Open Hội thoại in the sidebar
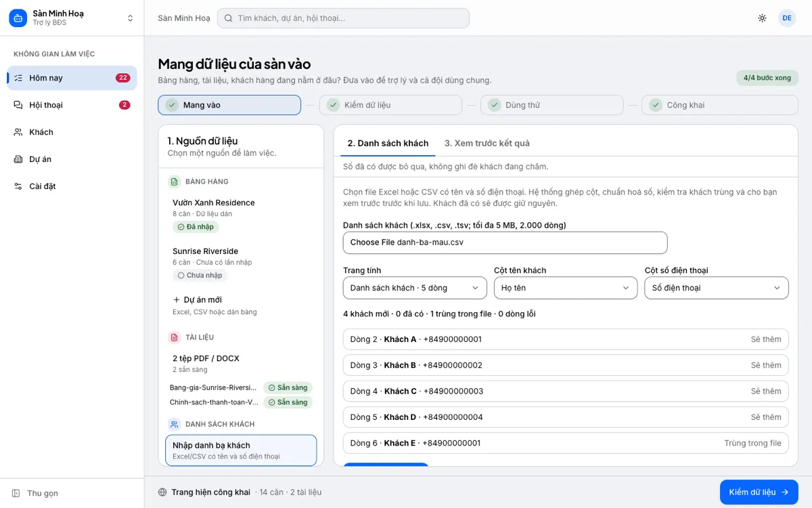The image size is (812, 508). (72, 105)
